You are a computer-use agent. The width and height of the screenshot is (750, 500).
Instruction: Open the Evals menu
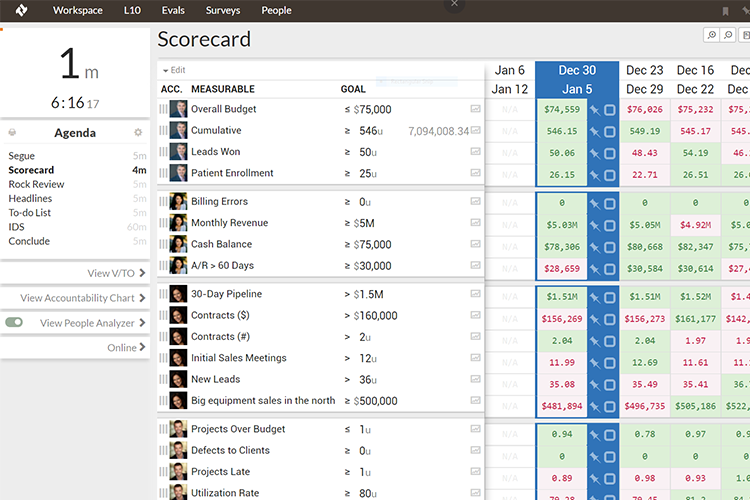click(173, 10)
